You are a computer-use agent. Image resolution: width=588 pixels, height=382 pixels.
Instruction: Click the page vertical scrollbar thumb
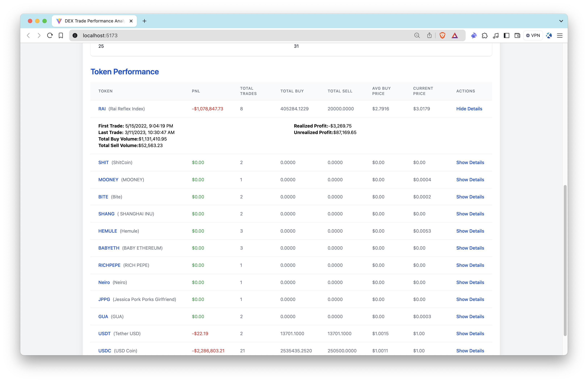click(565, 260)
